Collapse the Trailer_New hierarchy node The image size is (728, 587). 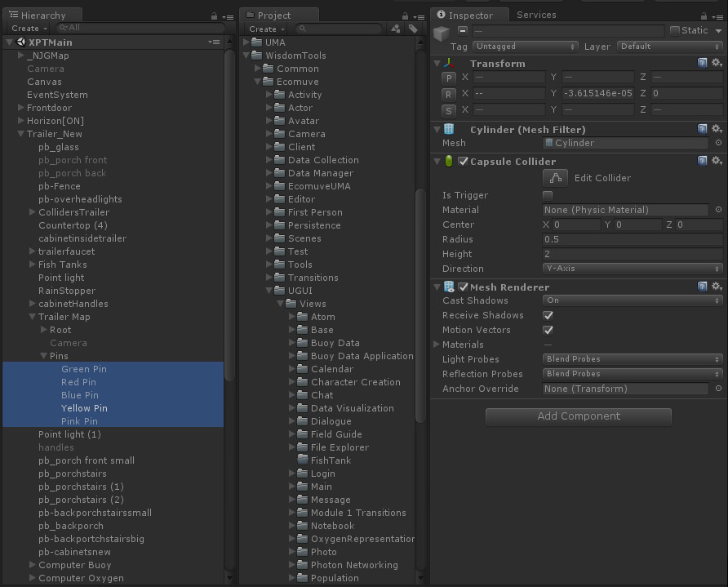tap(21, 134)
